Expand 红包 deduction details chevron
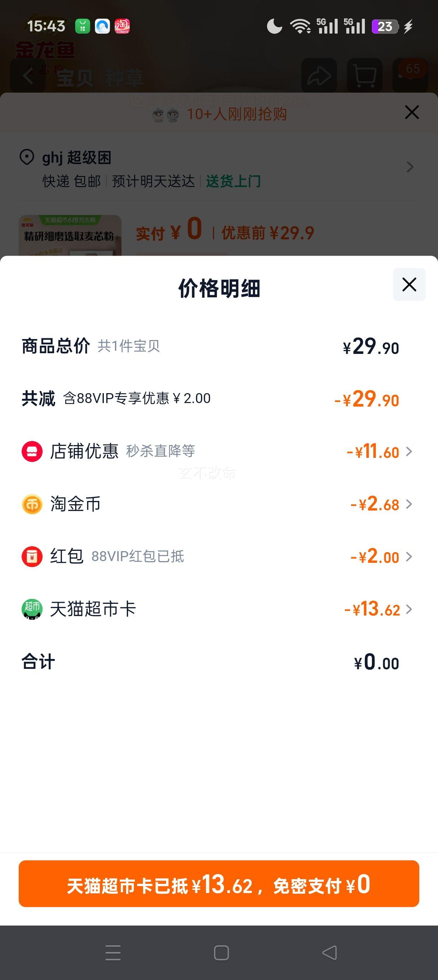Screen dimensions: 438x980 tap(409, 556)
